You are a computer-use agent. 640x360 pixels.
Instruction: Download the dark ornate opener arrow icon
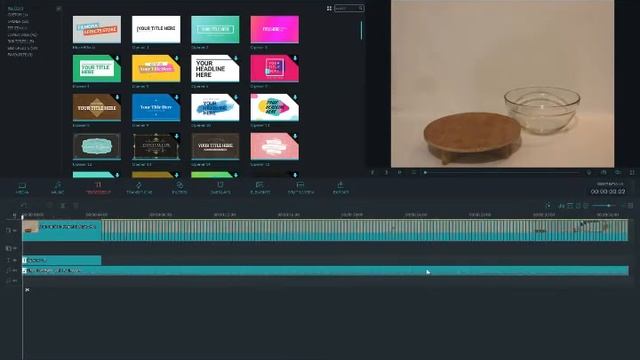tap(176, 136)
